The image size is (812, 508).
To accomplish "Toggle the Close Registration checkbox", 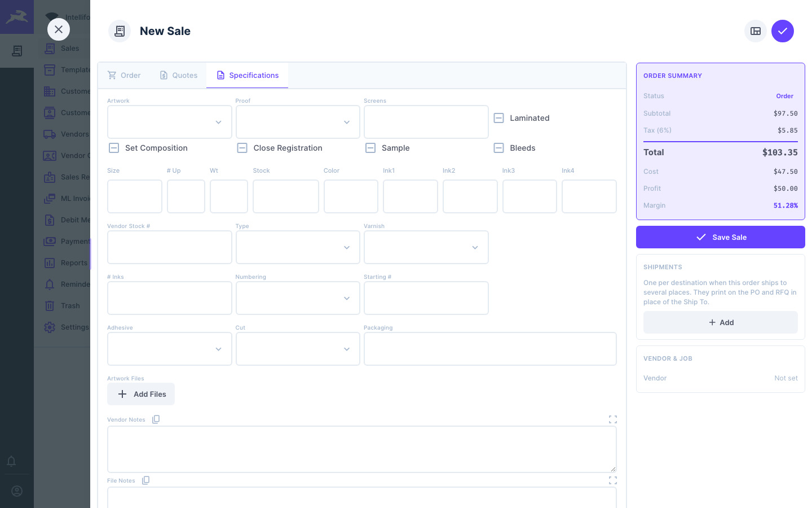I will tap(242, 148).
